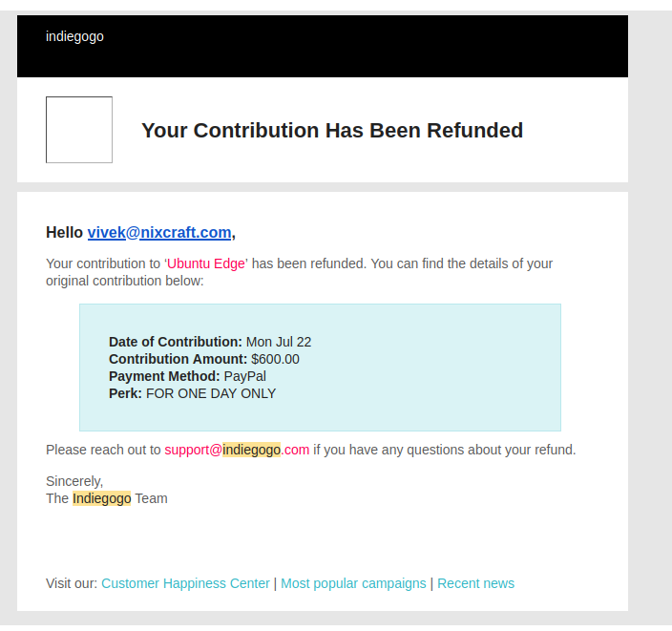Image resolution: width=672 pixels, height=631 pixels.
Task: Click the highlighted Indiegogo word in signature
Action: [101, 498]
